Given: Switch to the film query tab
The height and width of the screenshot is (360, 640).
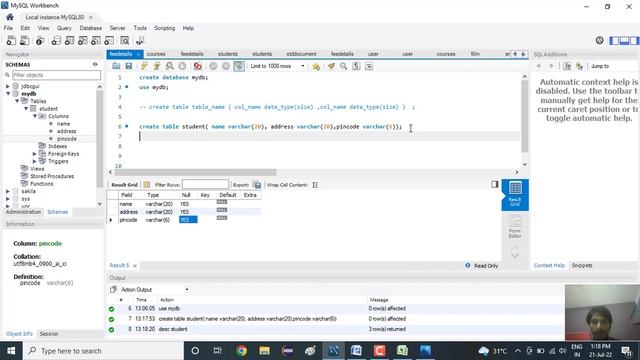Looking at the screenshot, I should pos(475,54).
